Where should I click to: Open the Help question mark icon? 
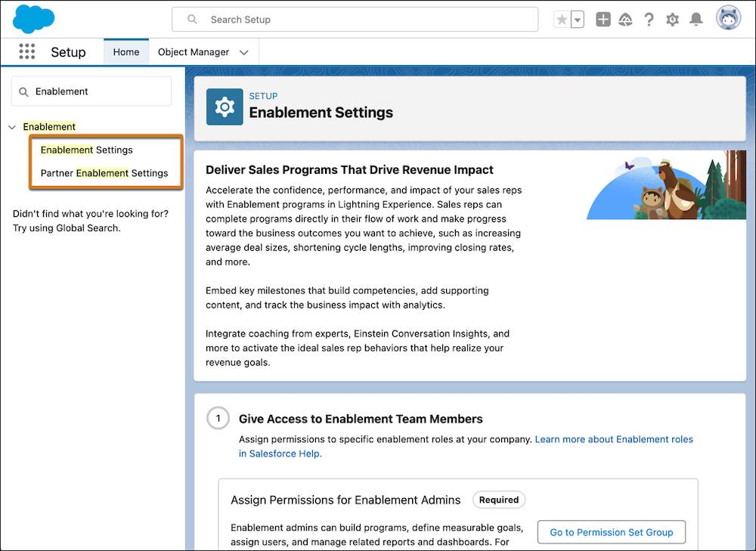pos(649,20)
